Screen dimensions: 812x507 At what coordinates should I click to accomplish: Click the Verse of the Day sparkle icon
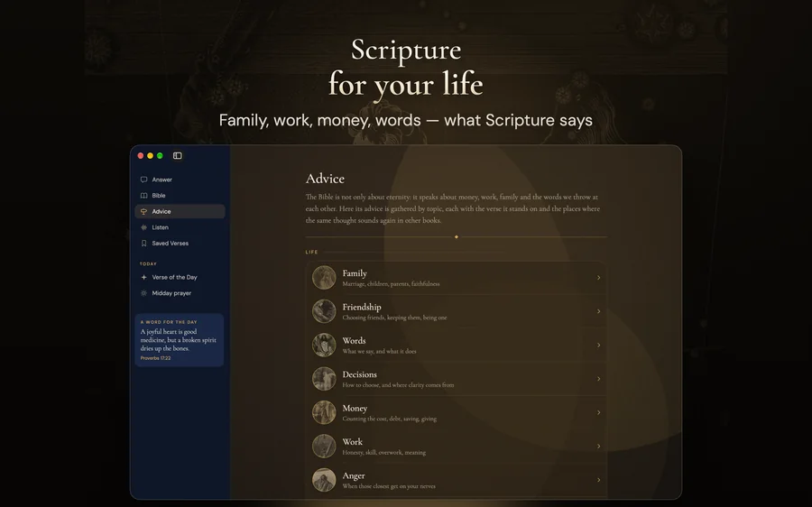(x=144, y=277)
